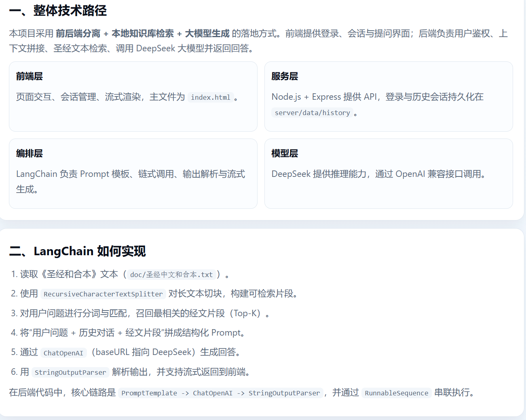Click the 'index.html' code tag
This screenshot has height=420, width=526.
[x=211, y=97]
